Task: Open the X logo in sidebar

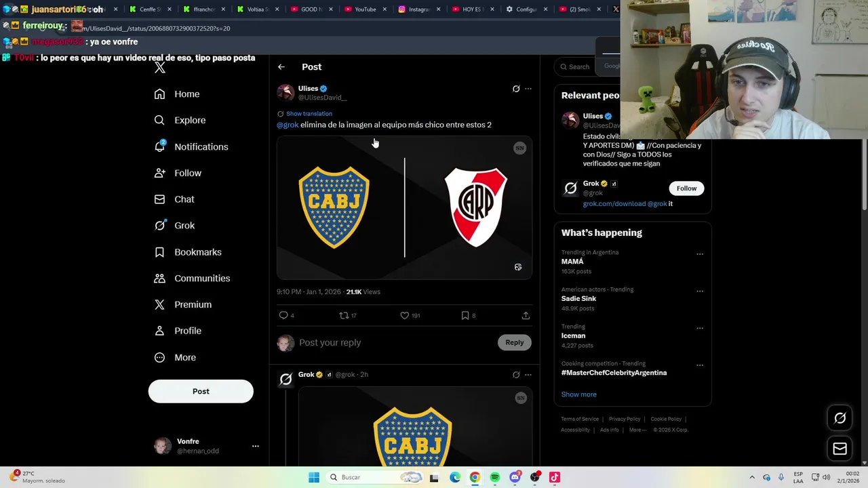Action: [159, 68]
